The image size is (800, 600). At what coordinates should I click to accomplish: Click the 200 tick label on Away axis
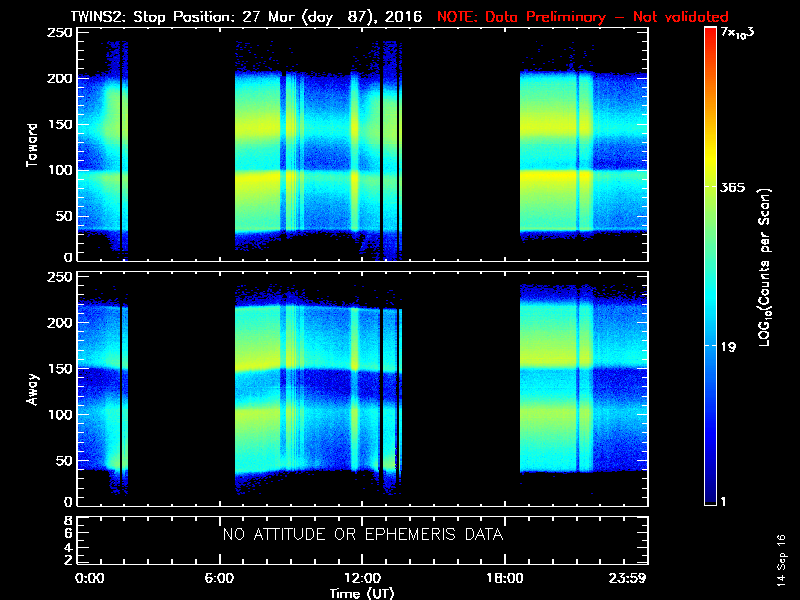click(60, 323)
